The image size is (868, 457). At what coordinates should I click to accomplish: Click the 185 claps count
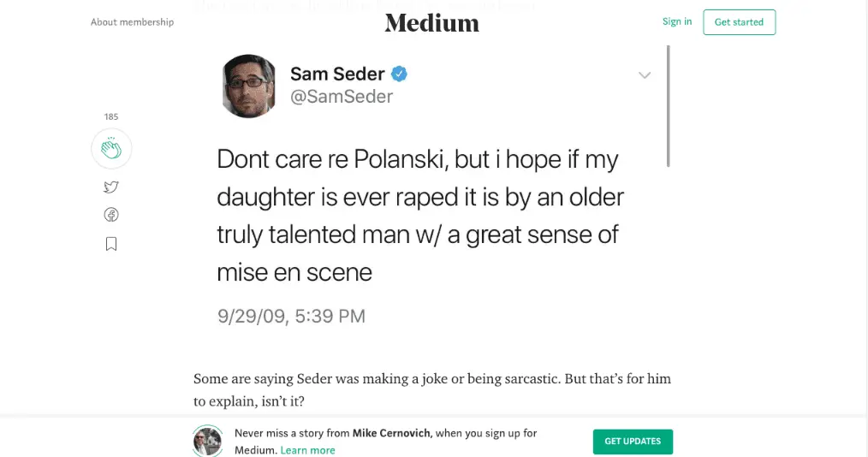pyautogui.click(x=111, y=116)
